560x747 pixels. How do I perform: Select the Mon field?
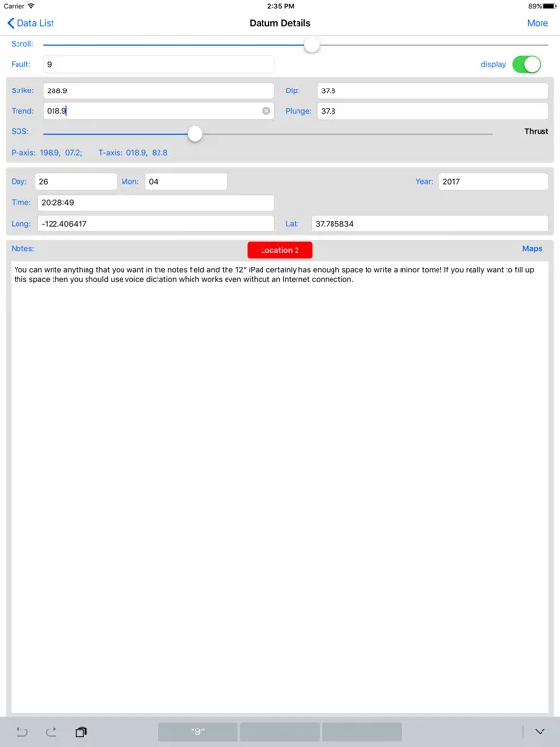point(186,182)
